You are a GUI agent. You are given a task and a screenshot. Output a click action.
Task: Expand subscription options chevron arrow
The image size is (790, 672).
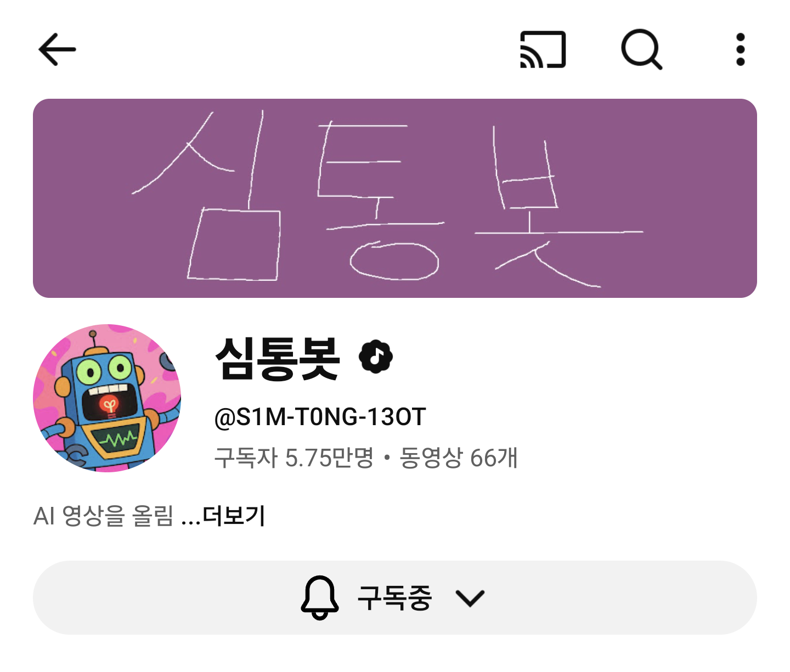470,598
